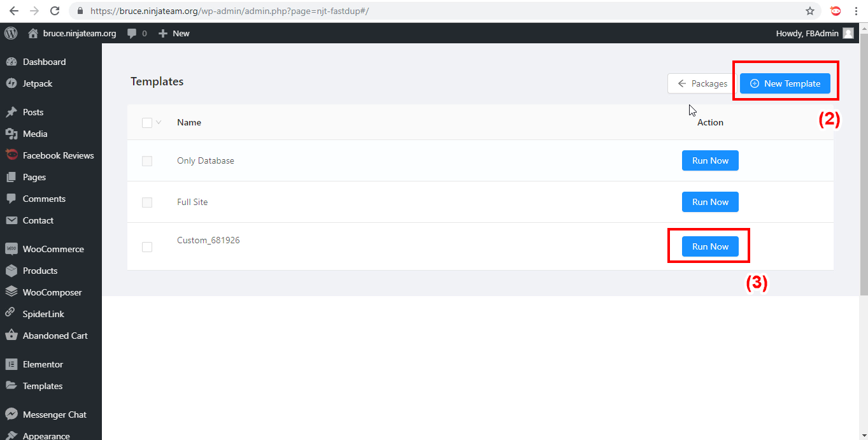Click the Elementor icon in sidebar
Screen dimensions: 868x440
(11, 364)
